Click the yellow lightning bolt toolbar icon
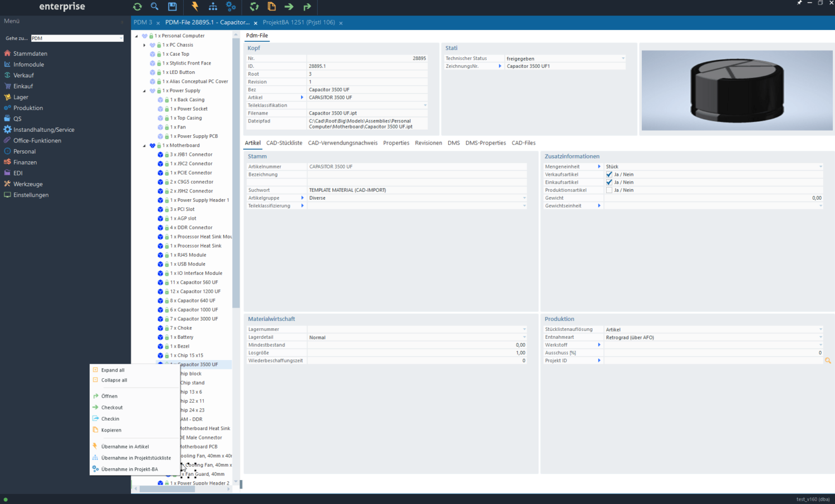This screenshot has width=835, height=504. pyautogui.click(x=195, y=7)
